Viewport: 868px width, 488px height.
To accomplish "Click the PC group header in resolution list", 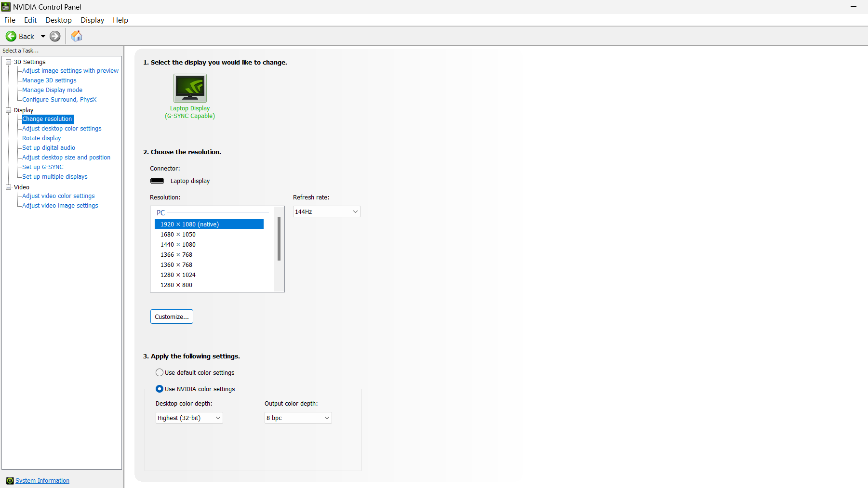I will tap(161, 212).
